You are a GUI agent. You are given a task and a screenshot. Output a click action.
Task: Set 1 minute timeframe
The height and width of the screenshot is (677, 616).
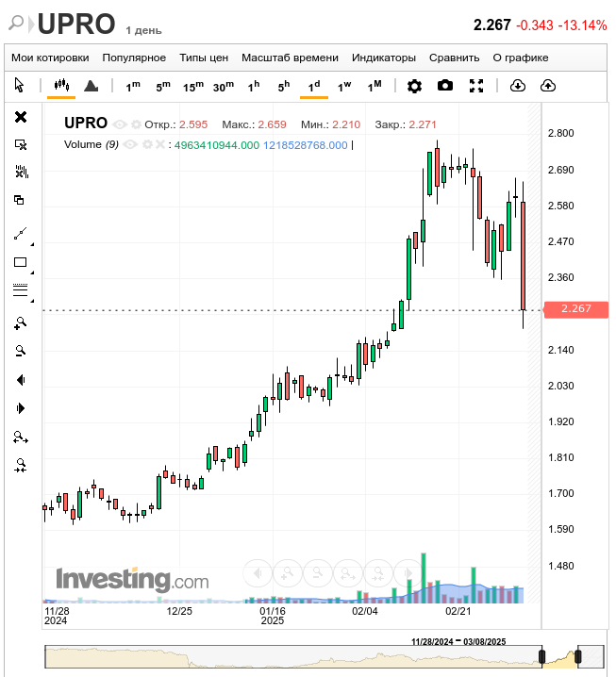tap(133, 87)
